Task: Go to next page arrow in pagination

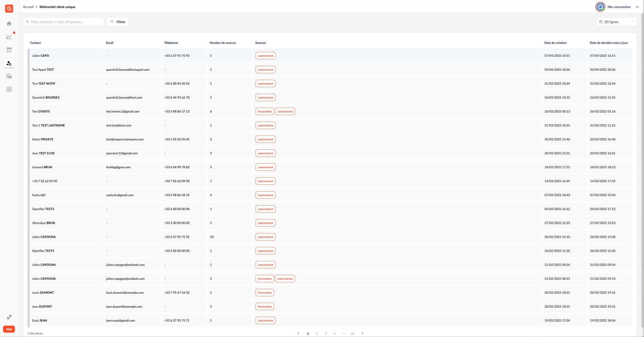Action: (362, 333)
